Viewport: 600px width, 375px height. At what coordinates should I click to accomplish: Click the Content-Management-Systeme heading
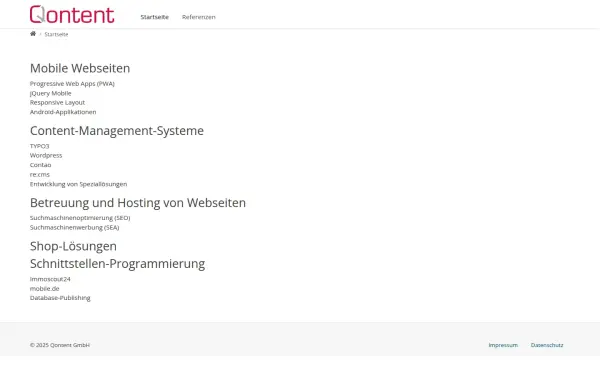pyautogui.click(x=117, y=130)
